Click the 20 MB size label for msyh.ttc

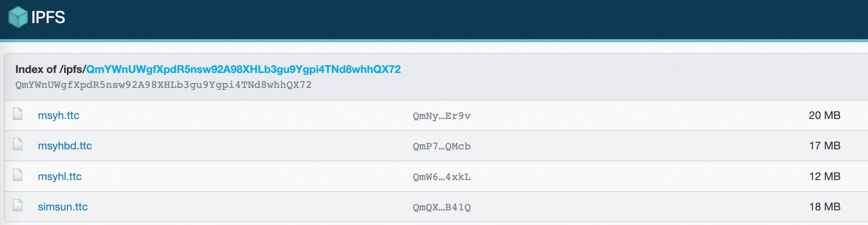[x=825, y=115]
